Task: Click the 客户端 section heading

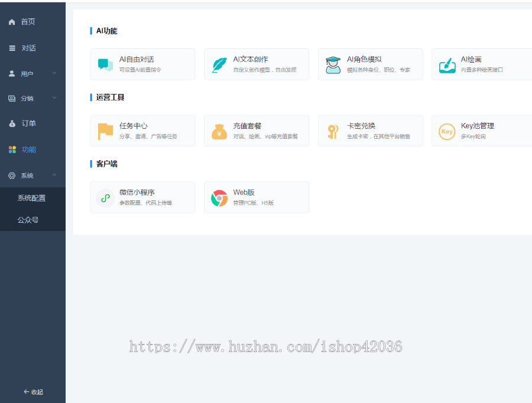Action: (106, 164)
